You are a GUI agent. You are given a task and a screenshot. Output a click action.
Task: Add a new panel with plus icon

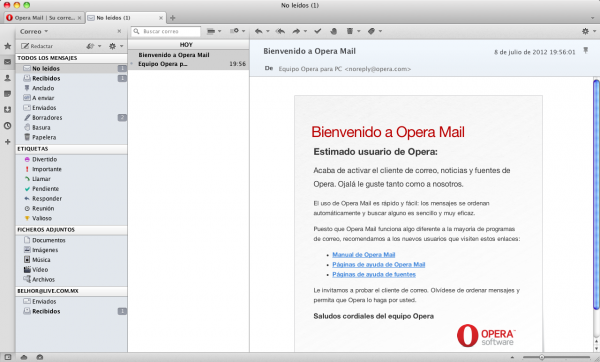(x=7, y=142)
